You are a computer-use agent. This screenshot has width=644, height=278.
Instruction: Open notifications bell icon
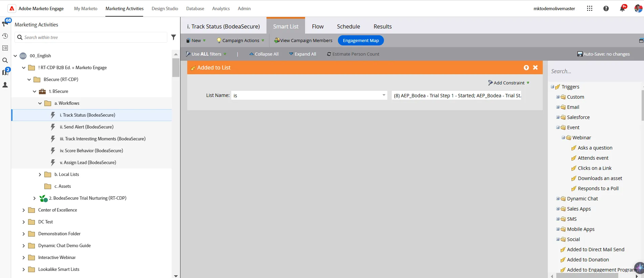point(622,8)
